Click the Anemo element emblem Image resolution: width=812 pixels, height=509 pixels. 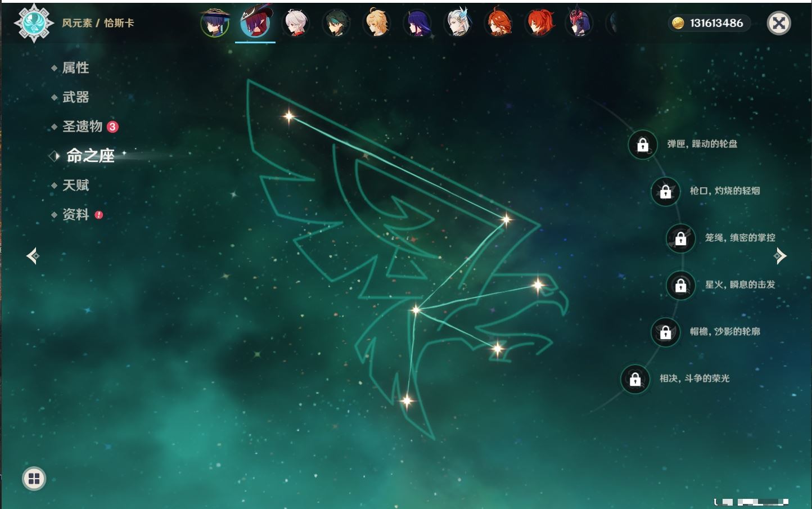point(34,23)
